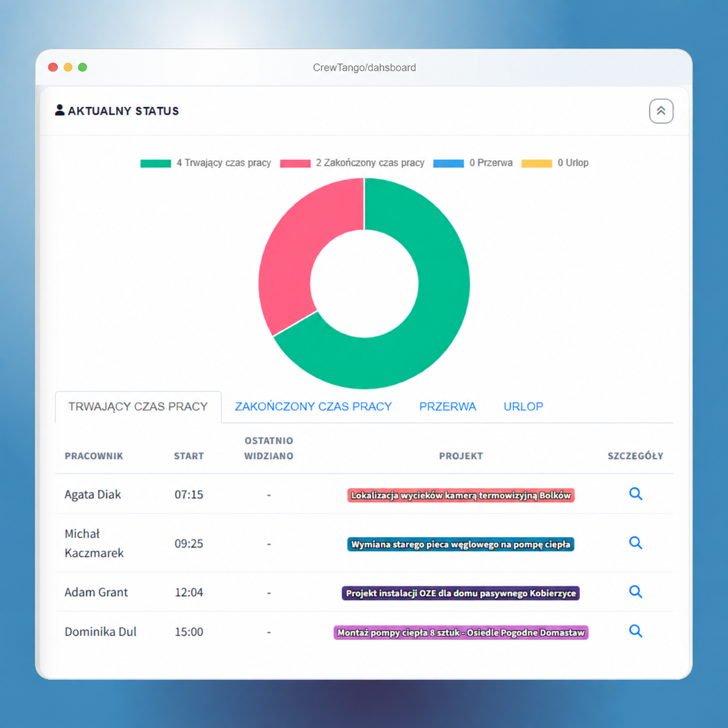This screenshot has width=728, height=728.
Task: Maximize window with the green button
Action: [82, 67]
